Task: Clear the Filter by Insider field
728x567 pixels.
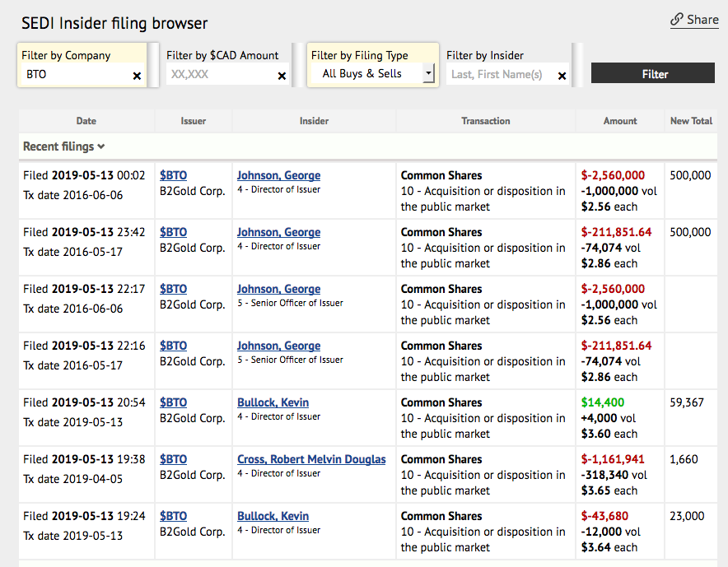Action: (x=562, y=76)
